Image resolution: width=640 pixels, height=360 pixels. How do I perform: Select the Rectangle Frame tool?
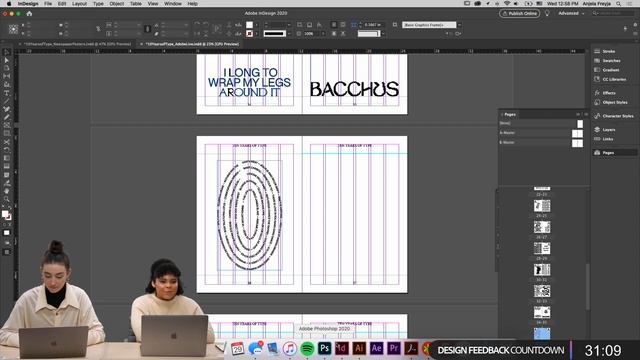(7, 126)
